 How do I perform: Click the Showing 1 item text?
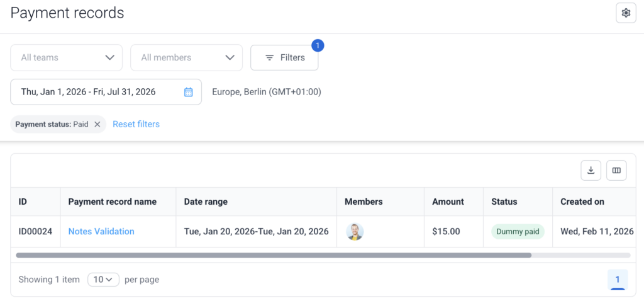pyautogui.click(x=49, y=280)
